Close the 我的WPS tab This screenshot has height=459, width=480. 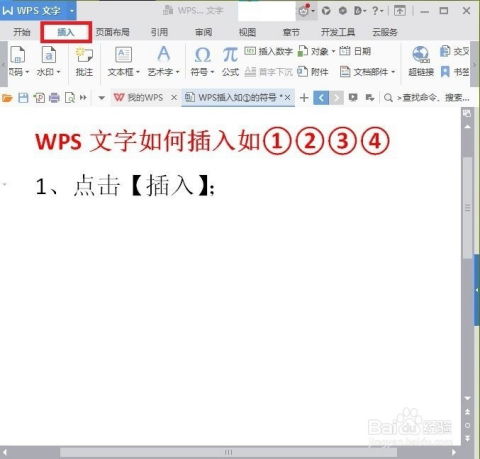tap(174, 98)
